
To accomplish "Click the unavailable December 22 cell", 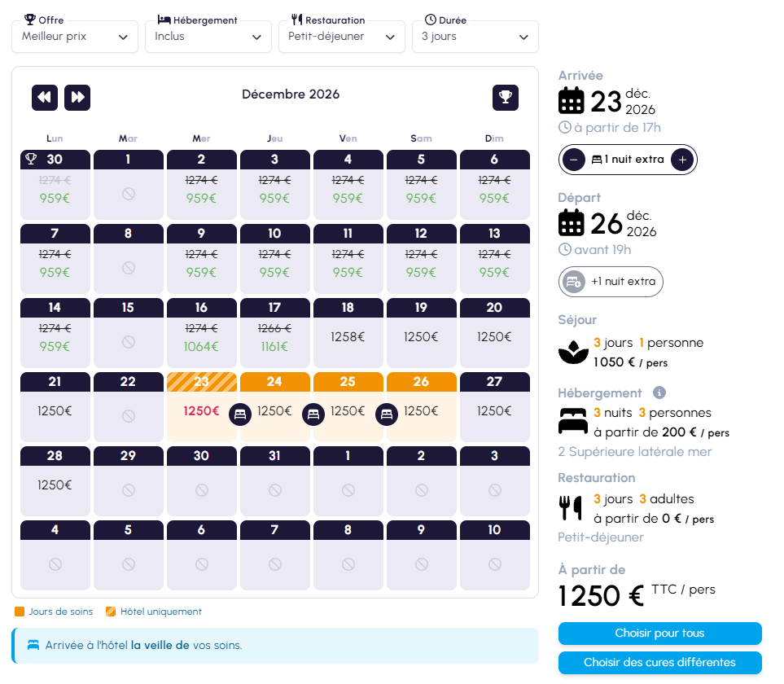I will (129, 406).
